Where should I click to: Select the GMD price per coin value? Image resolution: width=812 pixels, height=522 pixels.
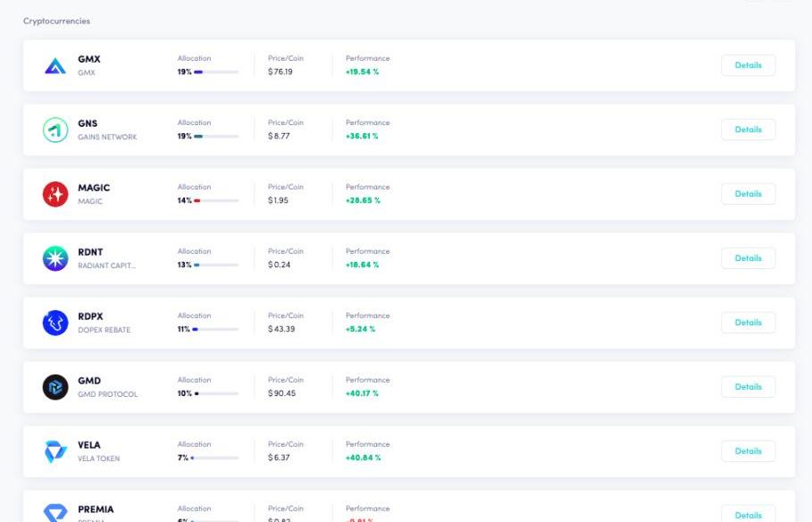tap(281, 394)
